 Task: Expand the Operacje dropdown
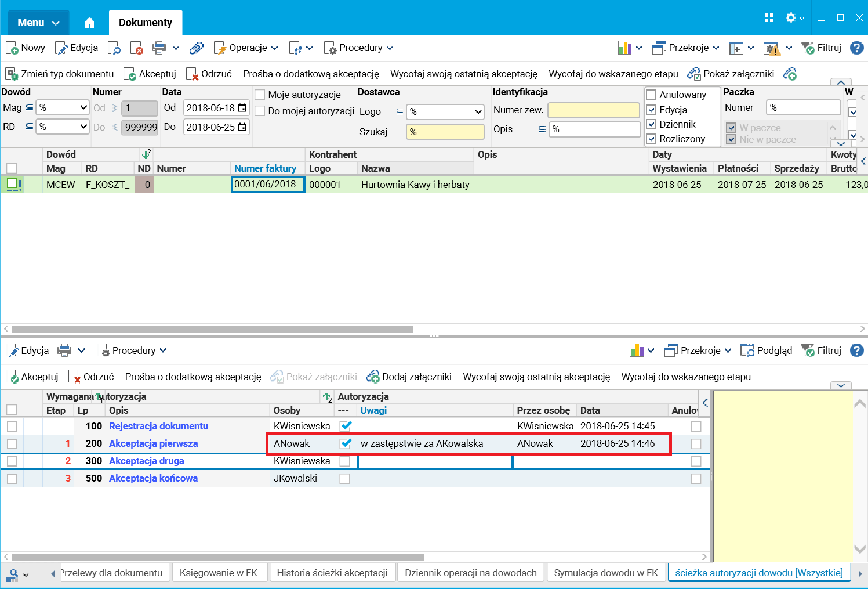[246, 48]
